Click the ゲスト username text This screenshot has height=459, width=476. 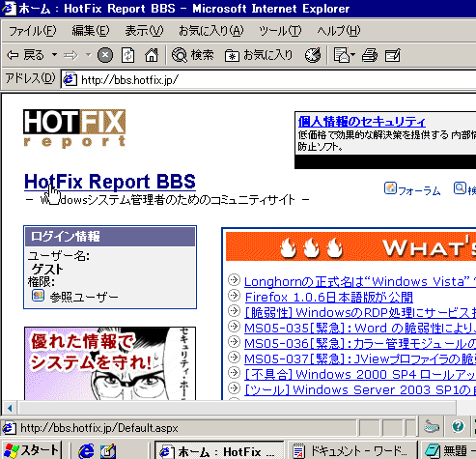click(47, 270)
